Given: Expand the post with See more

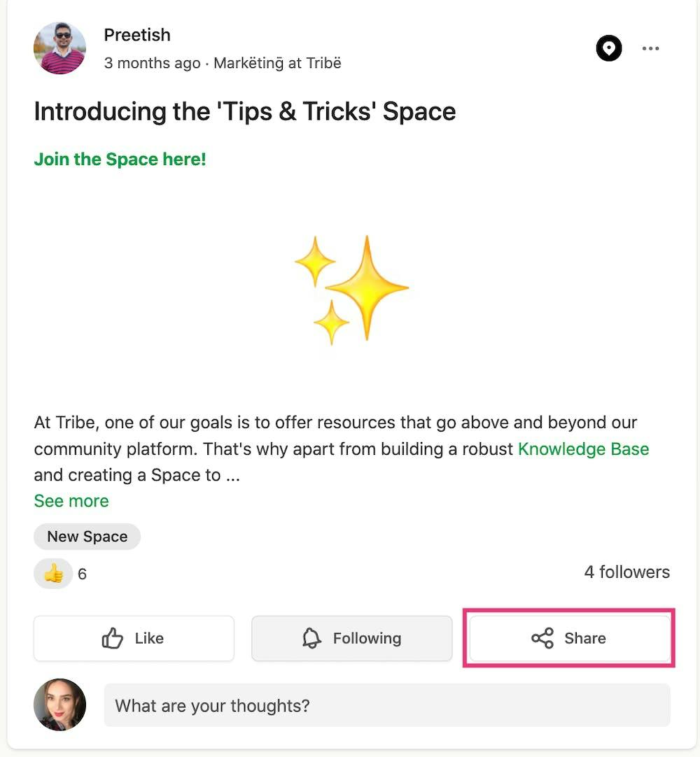Looking at the screenshot, I should click(x=71, y=501).
